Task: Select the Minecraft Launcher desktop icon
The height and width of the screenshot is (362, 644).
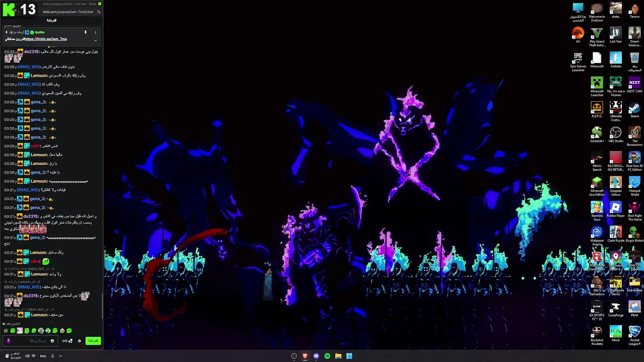Action: pos(597,86)
